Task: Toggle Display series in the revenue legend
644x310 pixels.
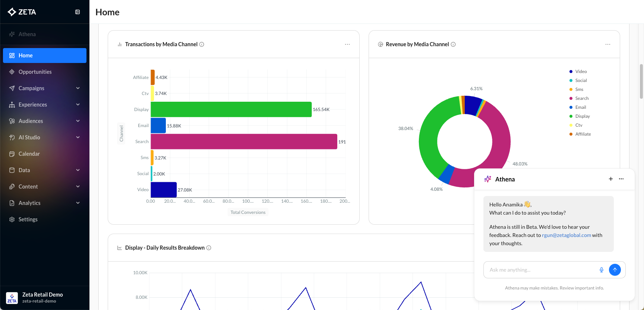Action: (x=582, y=116)
